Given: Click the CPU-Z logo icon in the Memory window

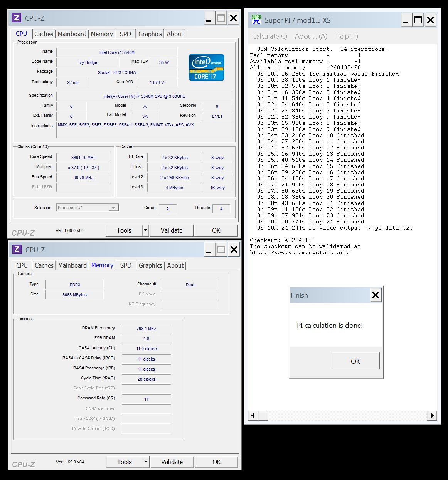Looking at the screenshot, I should click(17, 249).
